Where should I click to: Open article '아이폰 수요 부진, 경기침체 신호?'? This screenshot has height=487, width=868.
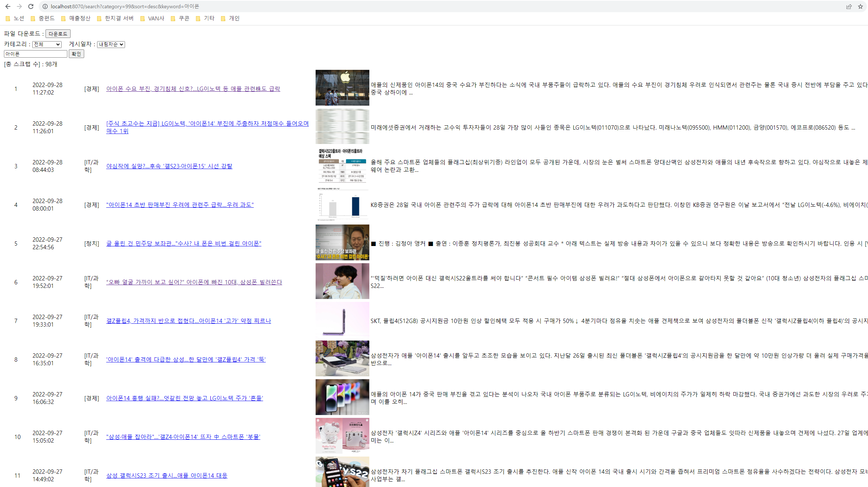[193, 89]
